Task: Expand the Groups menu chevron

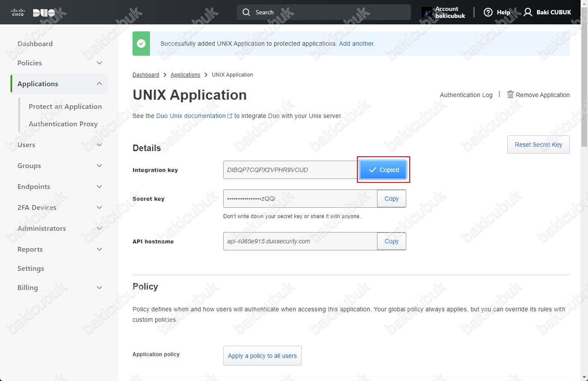Action: [99, 166]
